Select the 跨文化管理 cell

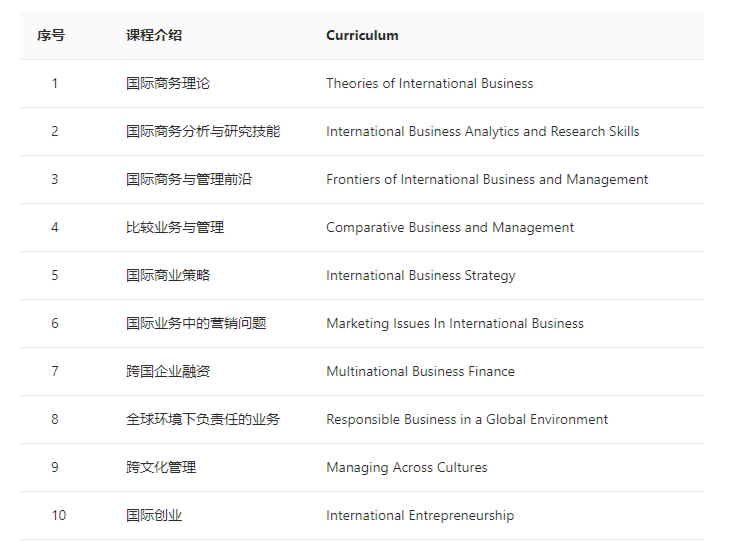point(161,468)
